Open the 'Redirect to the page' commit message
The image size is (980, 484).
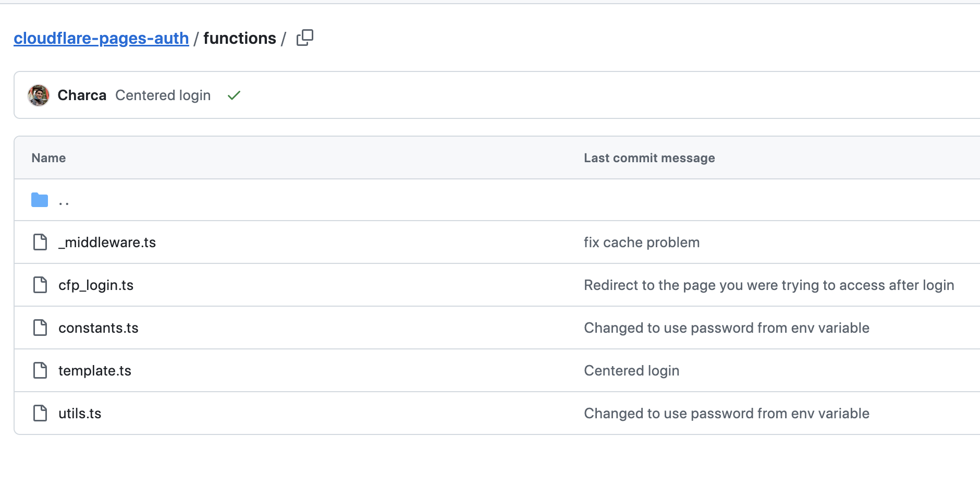(x=768, y=285)
